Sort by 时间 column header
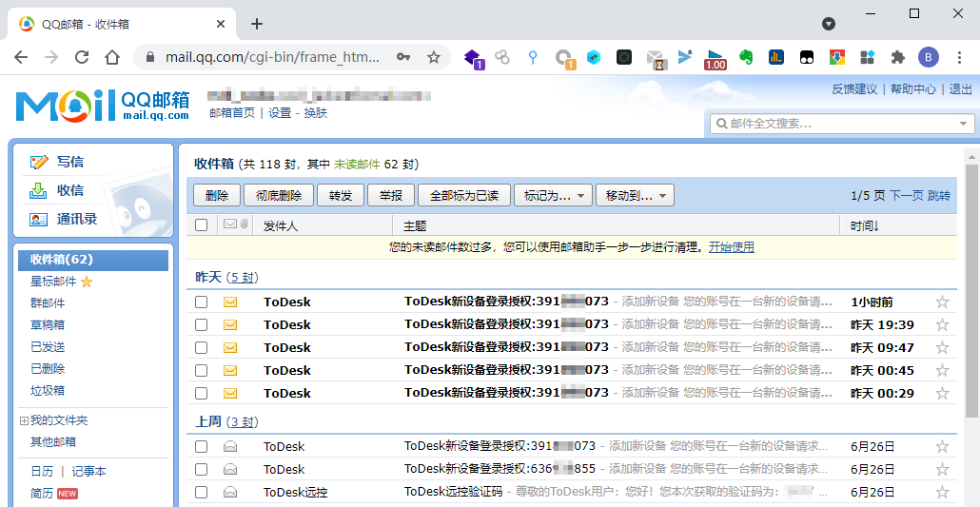The image size is (980, 507). coord(865,225)
